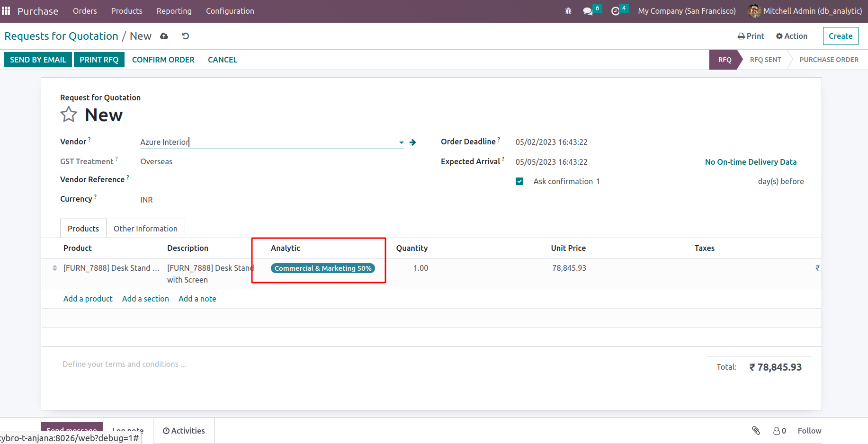Open the Mitchell Admin user menu

[805, 11]
